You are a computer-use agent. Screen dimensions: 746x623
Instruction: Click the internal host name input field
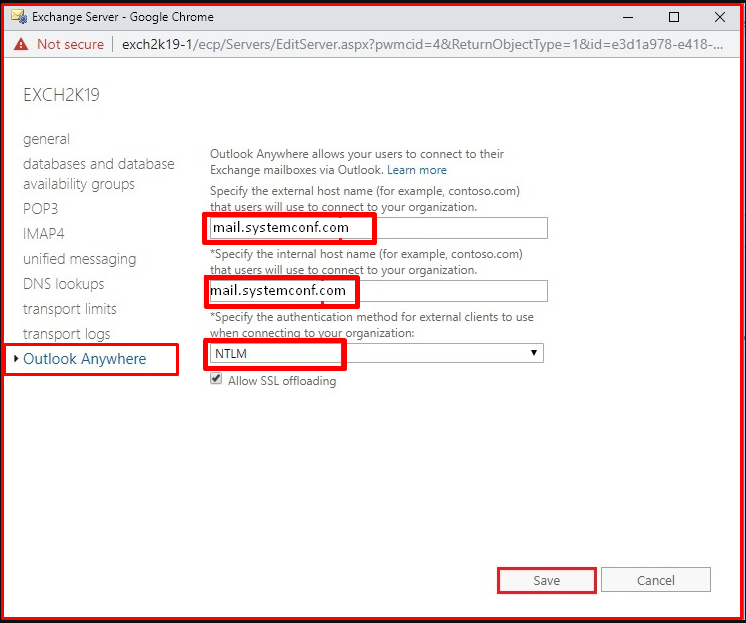tap(379, 291)
